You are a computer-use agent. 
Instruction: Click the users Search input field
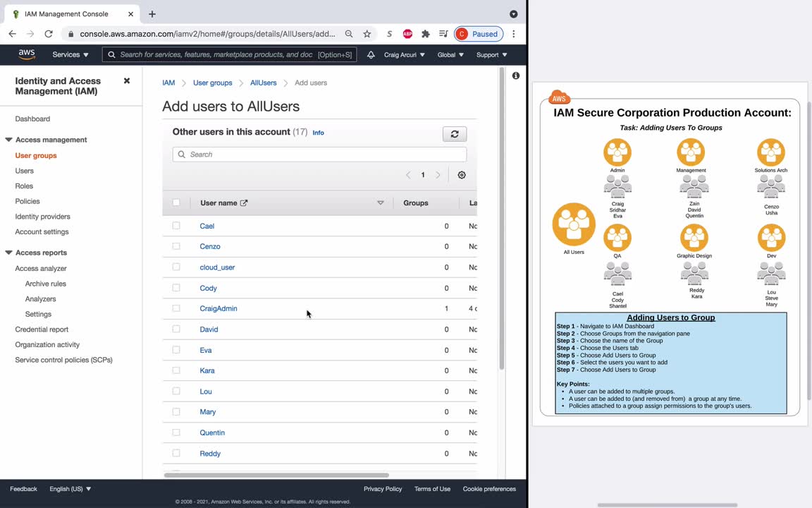[319, 155]
